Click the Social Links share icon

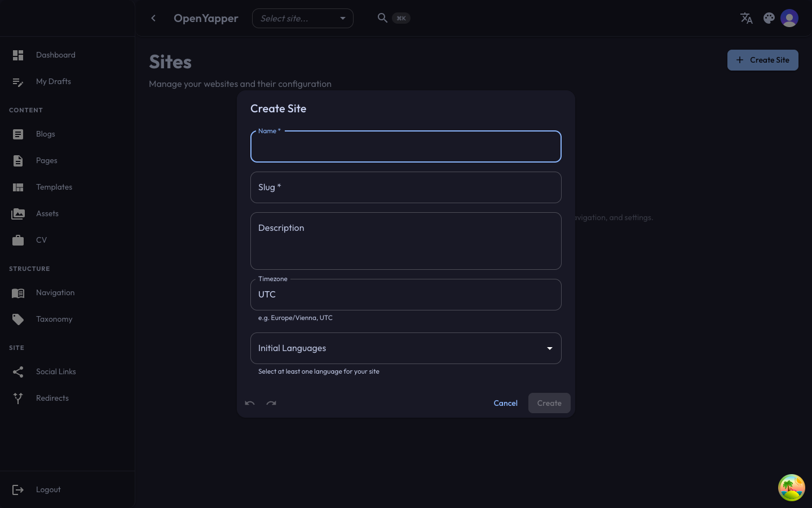click(18, 371)
